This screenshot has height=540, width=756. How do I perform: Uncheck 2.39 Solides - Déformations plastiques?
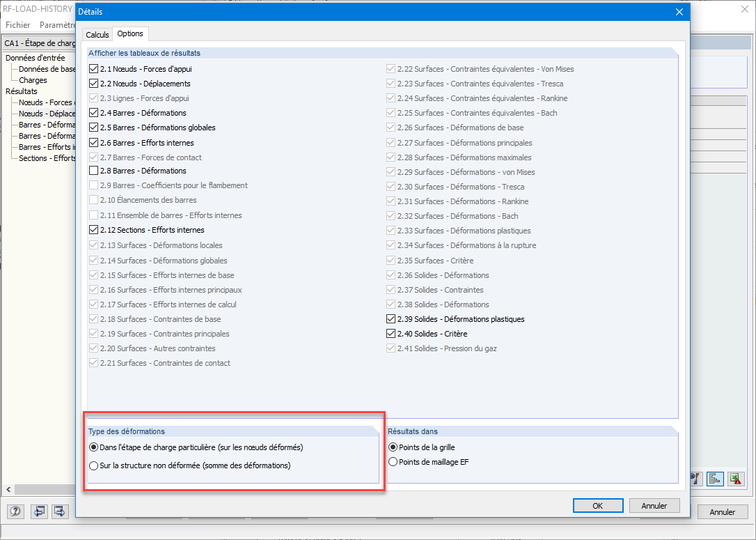(391, 319)
